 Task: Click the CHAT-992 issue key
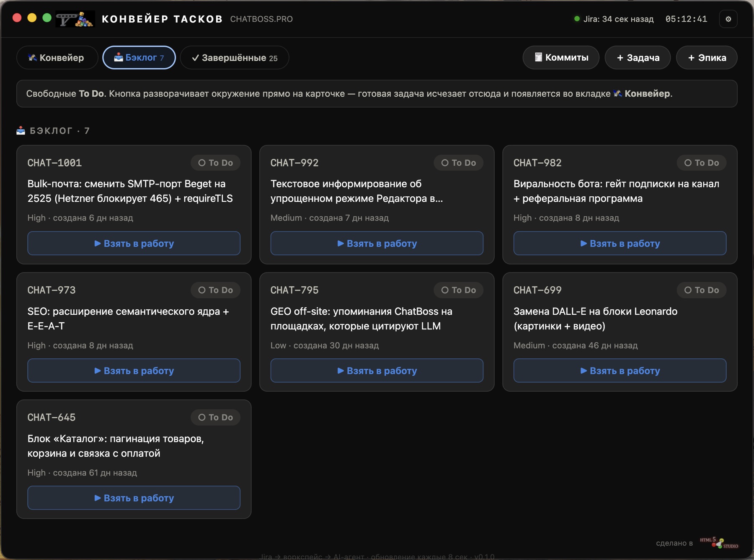coord(294,163)
